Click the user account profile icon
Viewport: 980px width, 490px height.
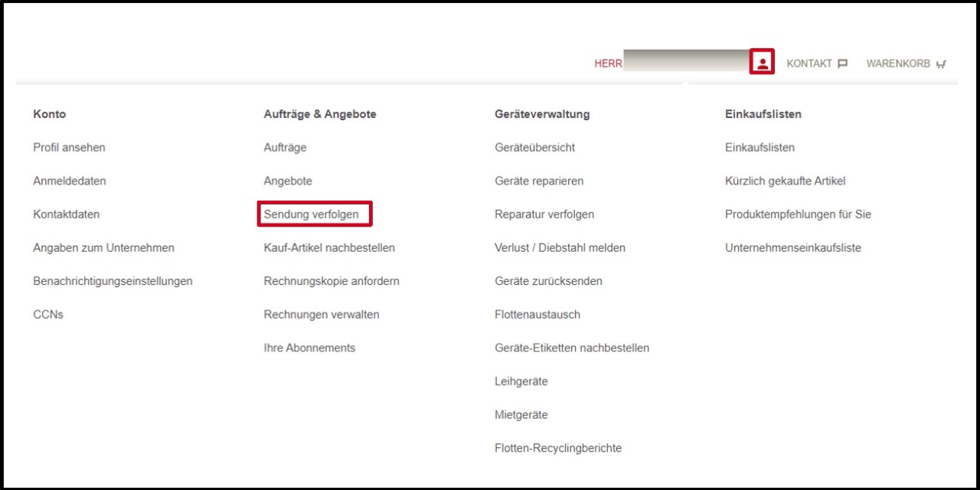[x=762, y=62]
